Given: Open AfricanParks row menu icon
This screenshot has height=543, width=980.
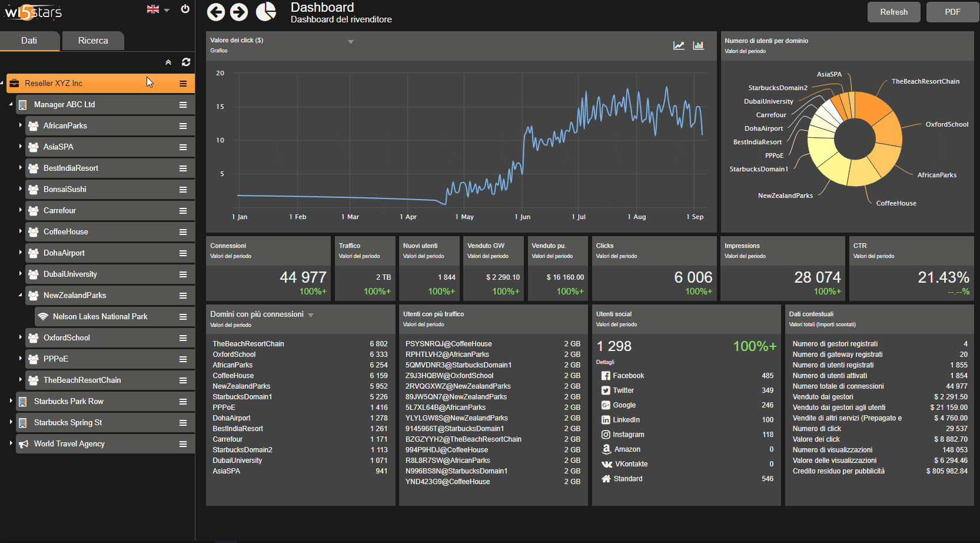Looking at the screenshot, I should click(x=183, y=126).
